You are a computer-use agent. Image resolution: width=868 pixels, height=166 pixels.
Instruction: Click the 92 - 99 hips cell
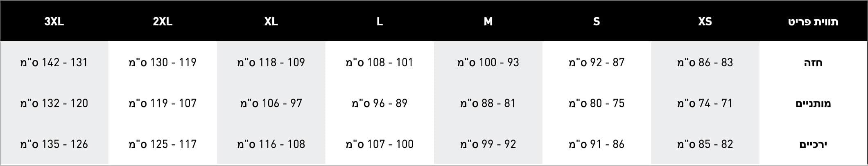[x=488, y=144]
